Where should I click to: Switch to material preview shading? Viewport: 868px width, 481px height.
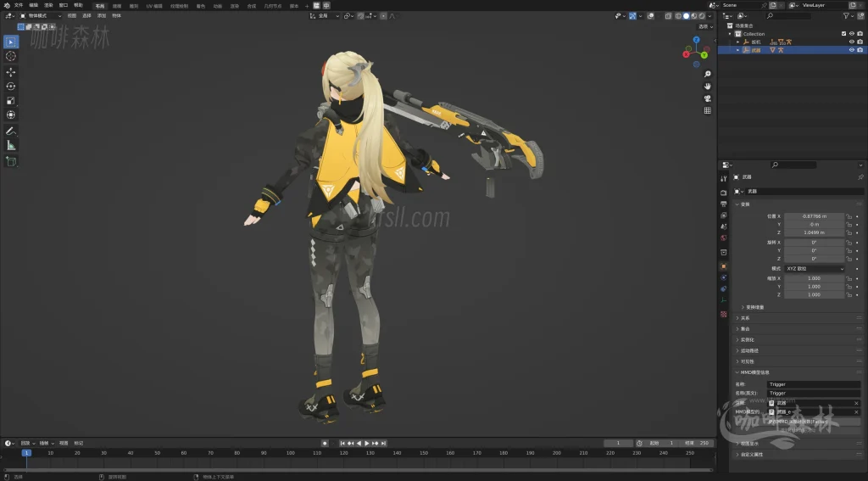tap(694, 16)
